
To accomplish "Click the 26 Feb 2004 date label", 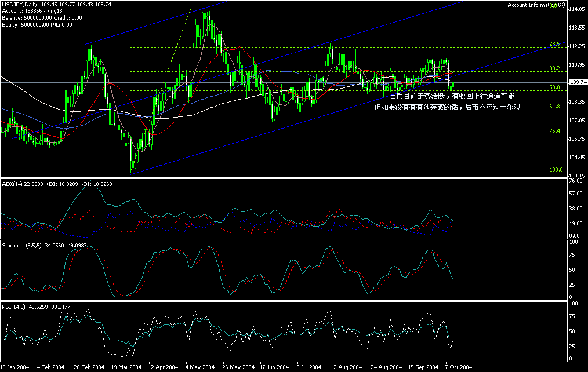I will pyautogui.click(x=89, y=367).
